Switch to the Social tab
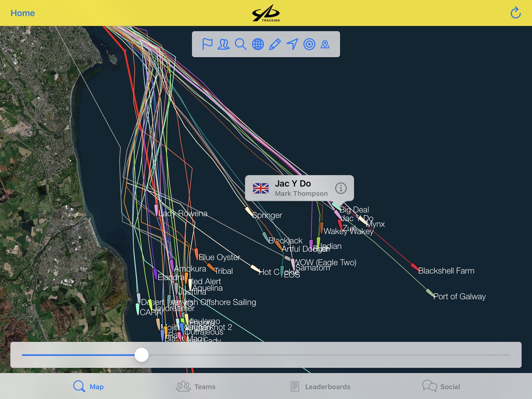 click(441, 386)
